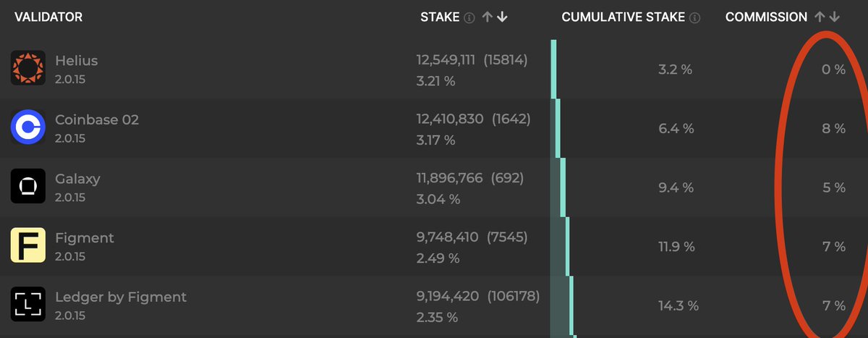Image resolution: width=868 pixels, height=338 pixels.
Task: Select version 2.0.15 under Ledger by Figment
Action: point(70,316)
